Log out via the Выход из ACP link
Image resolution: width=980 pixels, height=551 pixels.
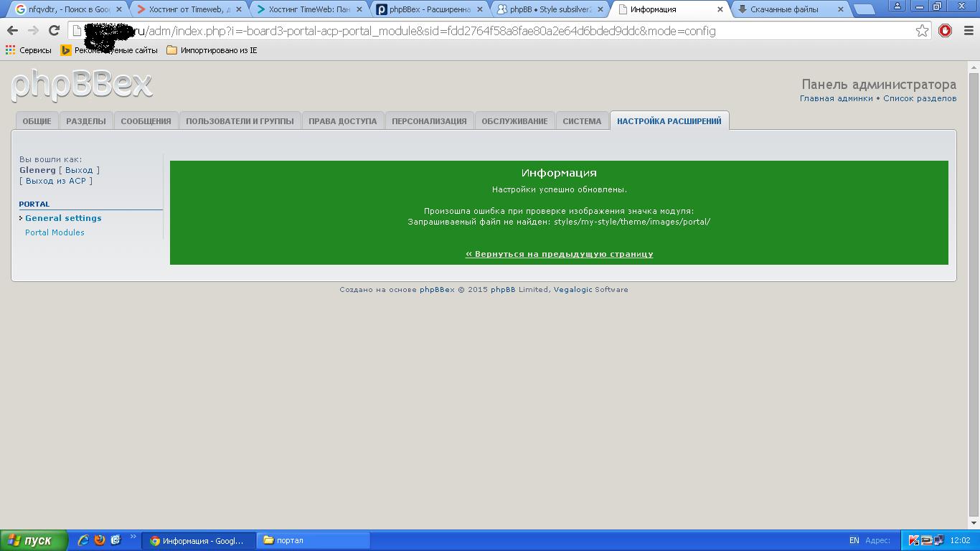click(56, 181)
